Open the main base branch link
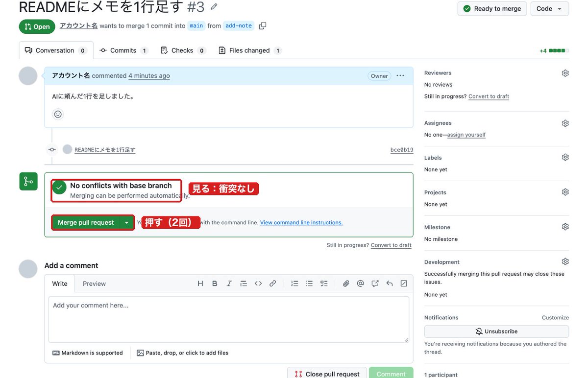This screenshot has height=378, width=588. coord(196,26)
